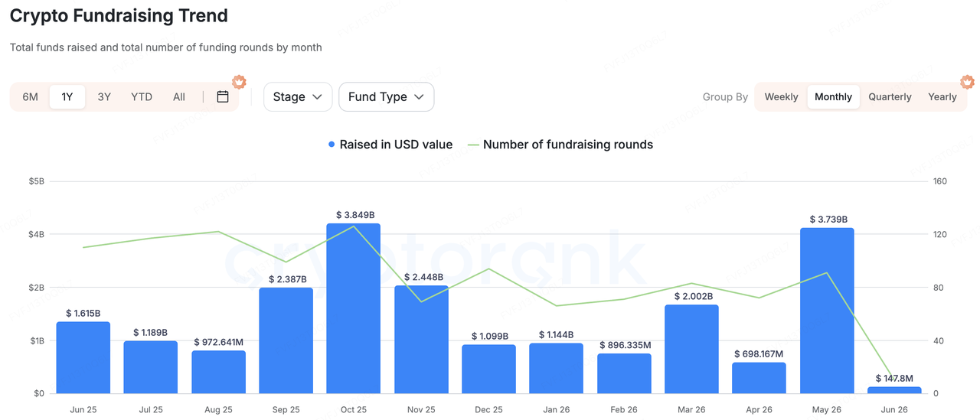980x420 pixels.
Task: Choose the YTD range option
Action: (x=142, y=97)
